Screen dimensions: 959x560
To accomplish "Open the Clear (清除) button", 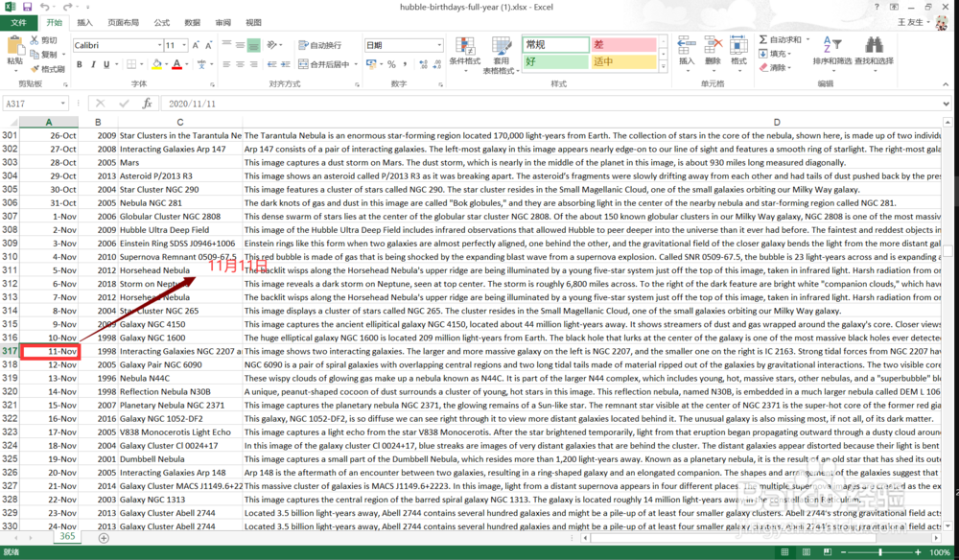I will tap(776, 67).
